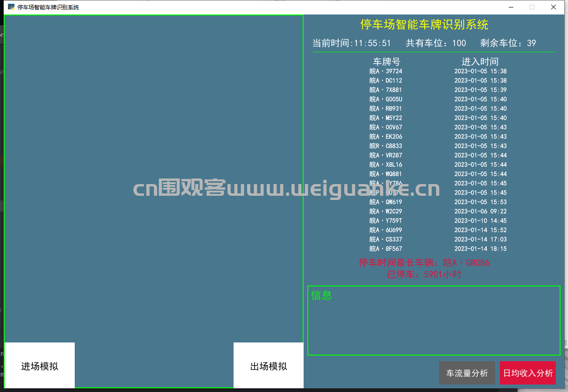The height and width of the screenshot is (392, 568).
Task: Click the app icon in title bar
Action: coord(11,7)
